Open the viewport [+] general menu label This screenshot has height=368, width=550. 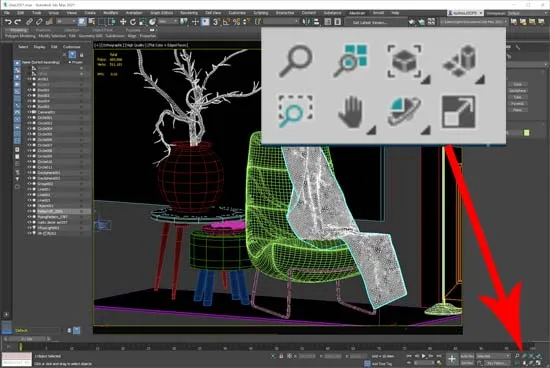point(96,45)
